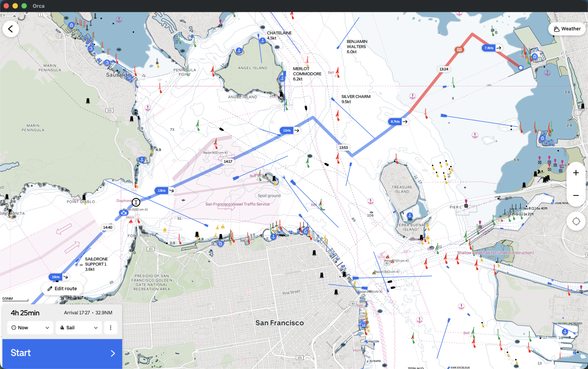Zoom in on the chart
Viewport: 588px width, 369px height.
[x=576, y=173]
